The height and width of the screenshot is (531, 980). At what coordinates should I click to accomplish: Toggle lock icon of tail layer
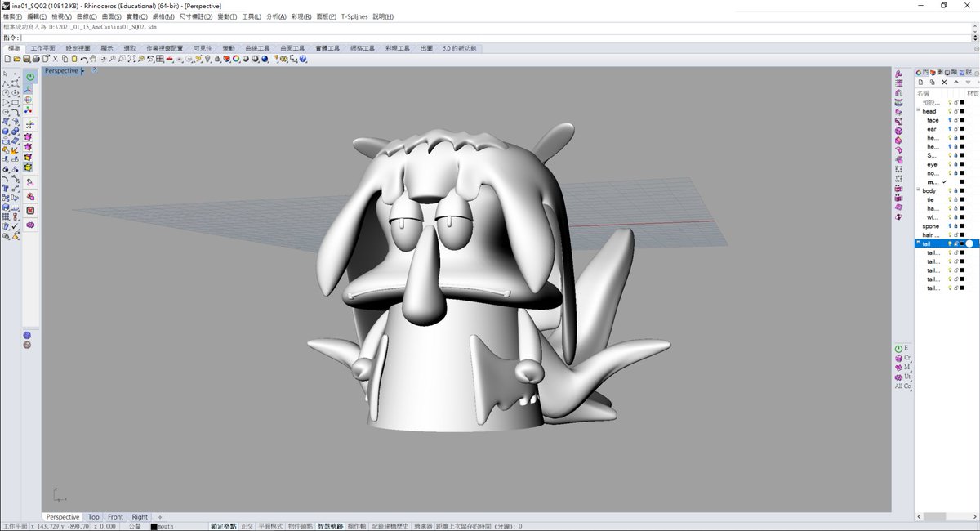[955, 243]
